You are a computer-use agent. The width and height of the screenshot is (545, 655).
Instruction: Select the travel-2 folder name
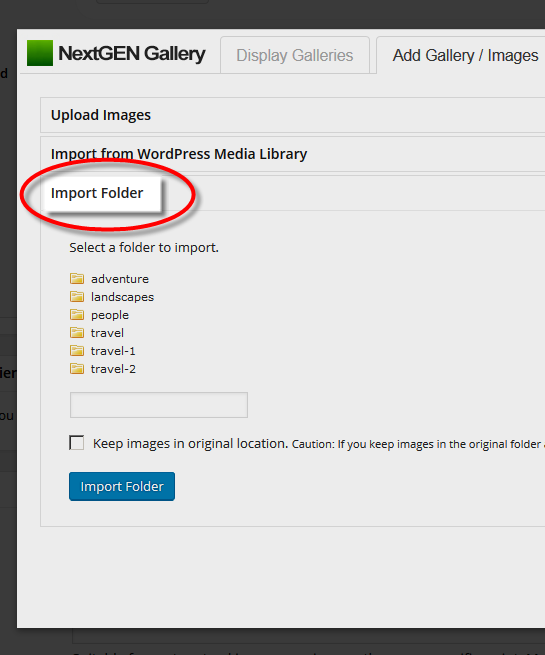click(x=113, y=369)
